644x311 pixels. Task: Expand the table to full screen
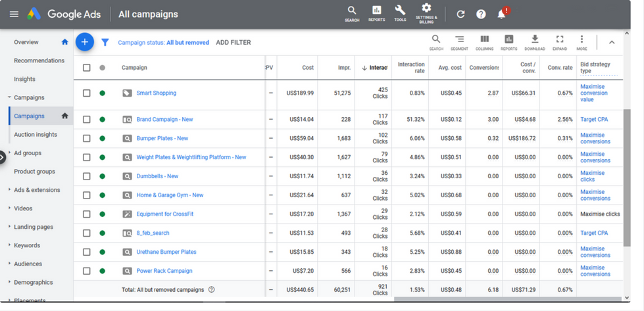click(559, 42)
